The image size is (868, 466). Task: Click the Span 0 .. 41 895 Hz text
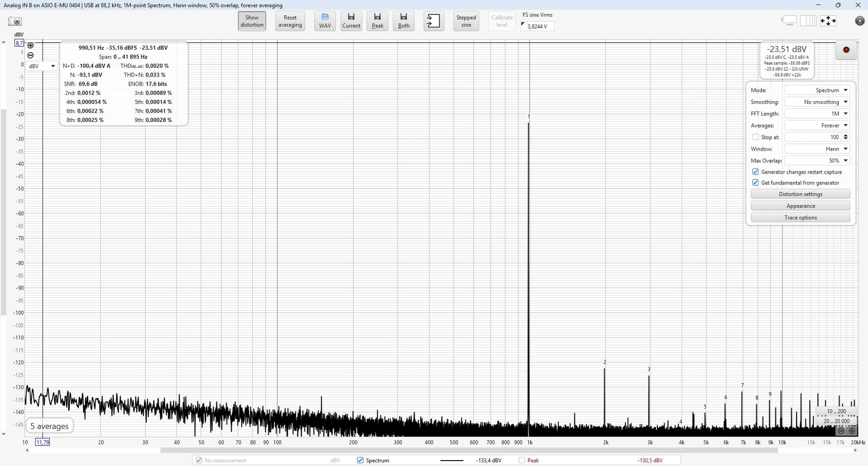click(x=123, y=57)
